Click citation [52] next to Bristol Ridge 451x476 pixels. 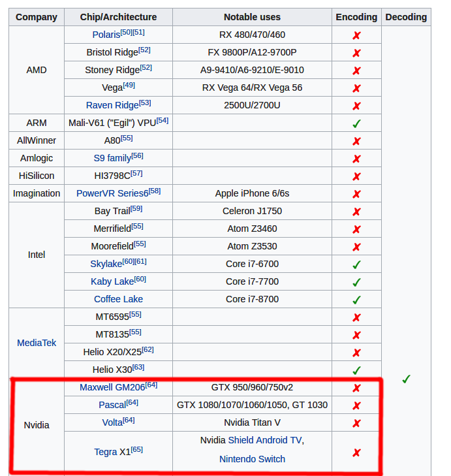144,50
